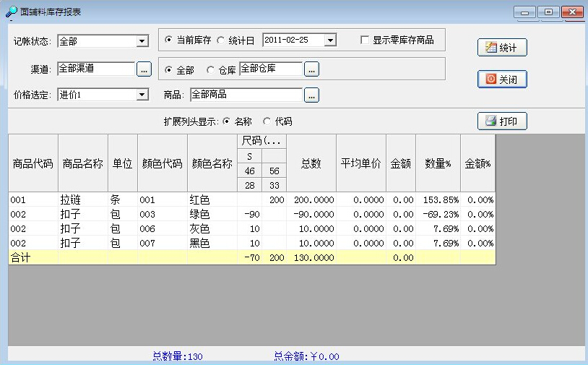Expand the date dropdown showing 2011-02-25
The width and height of the screenshot is (588, 365).
point(330,40)
